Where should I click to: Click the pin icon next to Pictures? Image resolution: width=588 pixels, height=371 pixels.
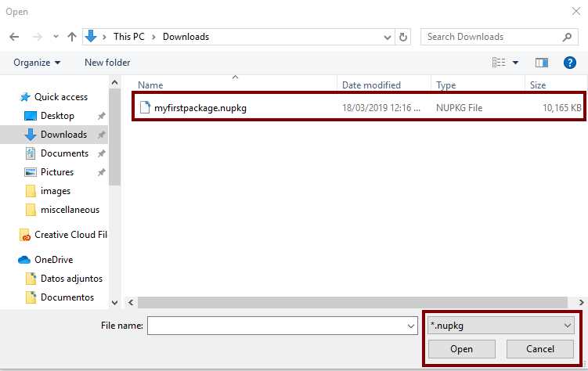[x=101, y=172]
